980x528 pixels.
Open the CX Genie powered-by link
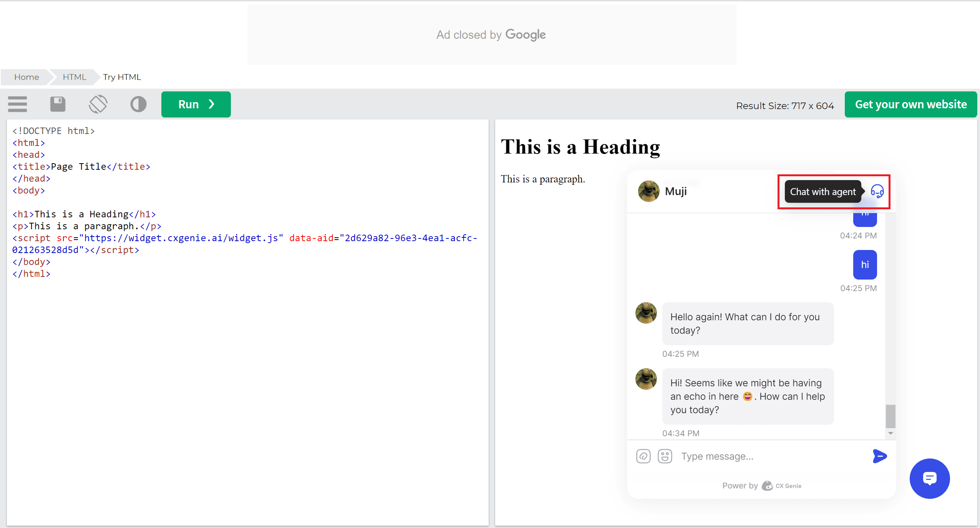[782, 486]
